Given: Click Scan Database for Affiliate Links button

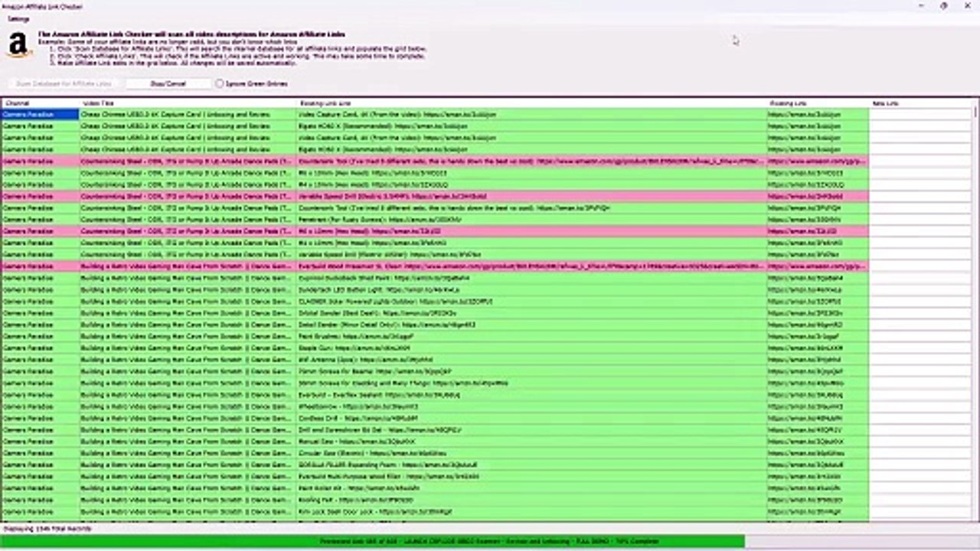Looking at the screenshot, I should (x=64, y=83).
